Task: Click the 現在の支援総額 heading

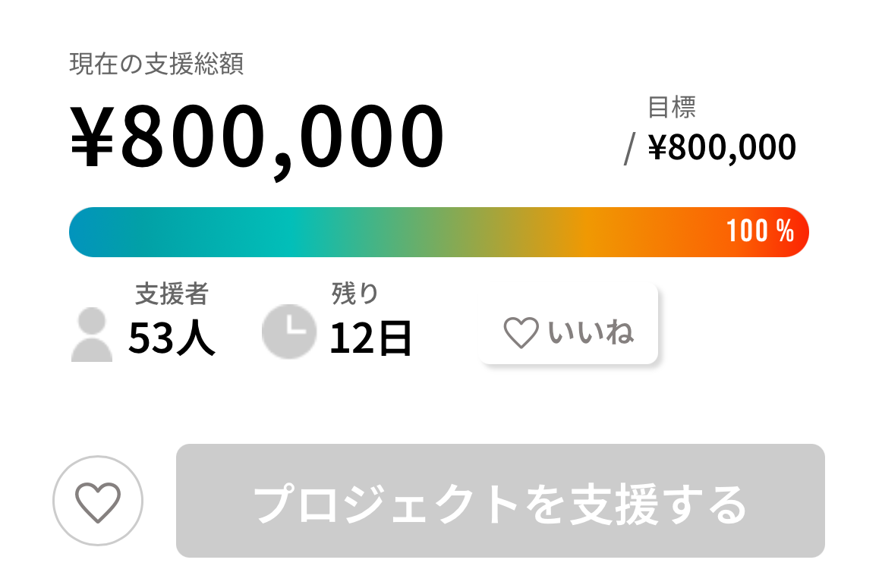Action: (156, 65)
